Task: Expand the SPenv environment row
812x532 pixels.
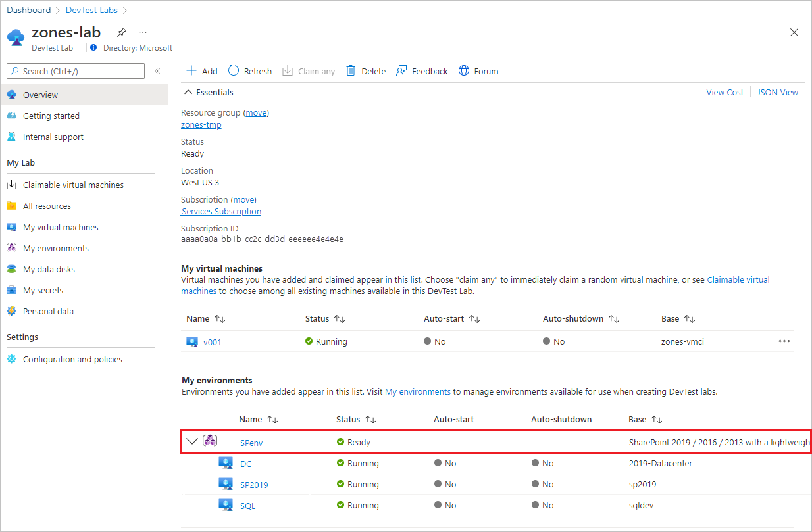Action: coord(191,441)
